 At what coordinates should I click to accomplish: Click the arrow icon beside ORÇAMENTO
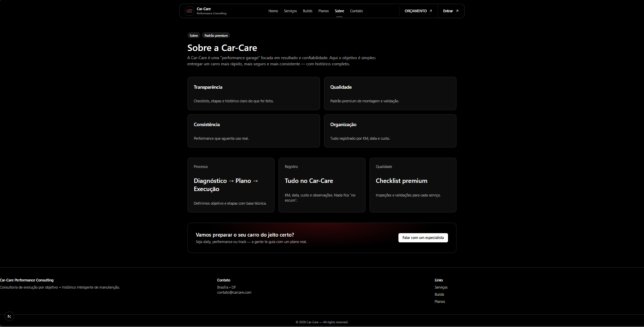click(431, 11)
